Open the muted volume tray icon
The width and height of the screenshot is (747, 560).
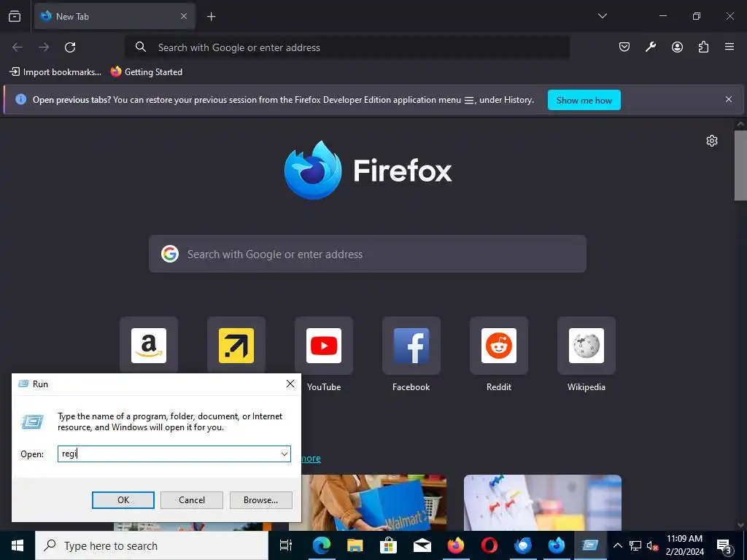click(652, 545)
